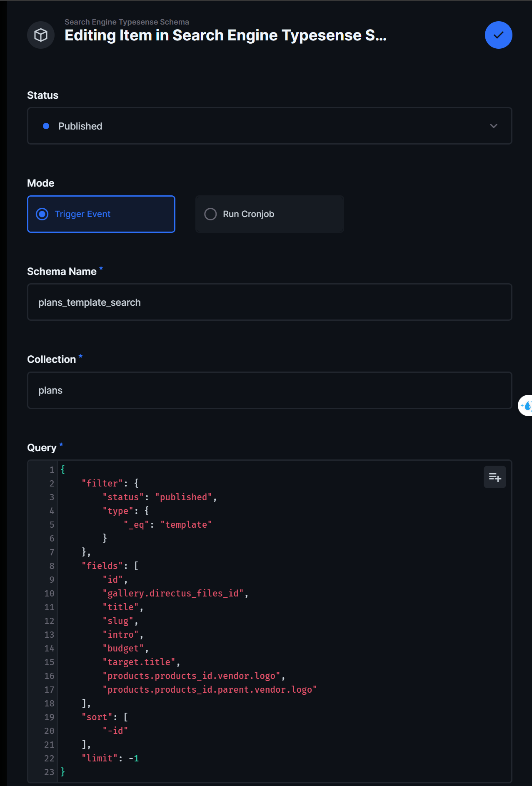Click the "limit": -1 line in the query
This screenshot has width=532, height=786.
[x=110, y=758]
